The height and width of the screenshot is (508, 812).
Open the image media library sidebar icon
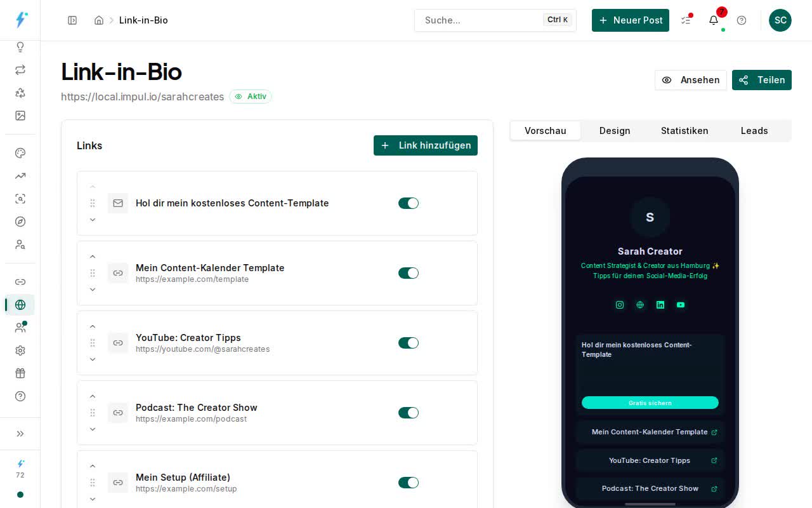[20, 116]
